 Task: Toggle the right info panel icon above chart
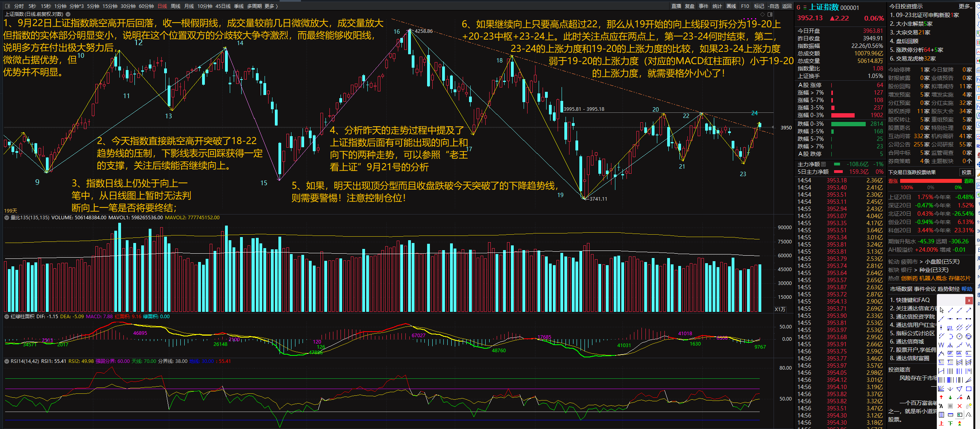point(770,14)
